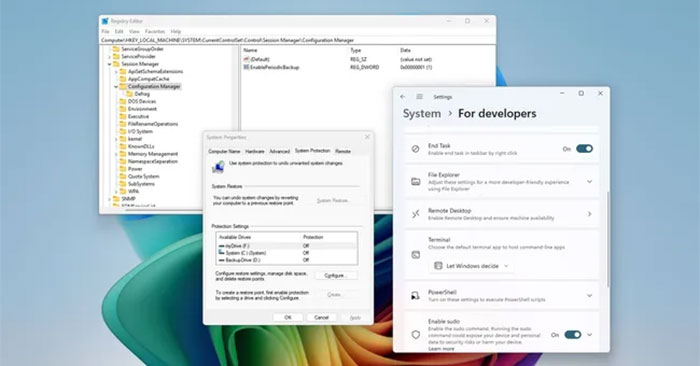Click the AppCompatCache folder icon
The width and height of the screenshot is (700, 366).
[x=123, y=79]
